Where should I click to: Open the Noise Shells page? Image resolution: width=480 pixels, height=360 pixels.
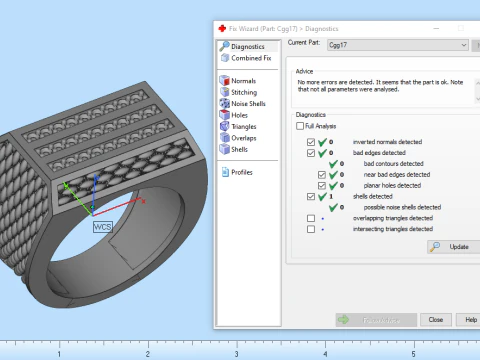coord(248,104)
